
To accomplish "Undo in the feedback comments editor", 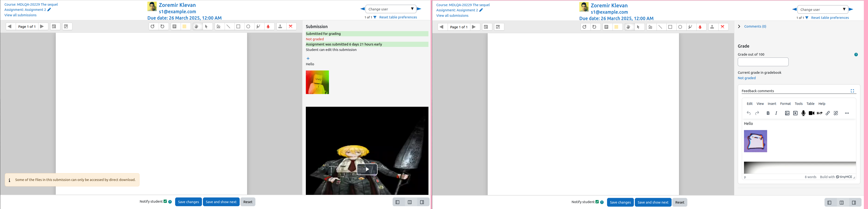I will [x=749, y=114].
